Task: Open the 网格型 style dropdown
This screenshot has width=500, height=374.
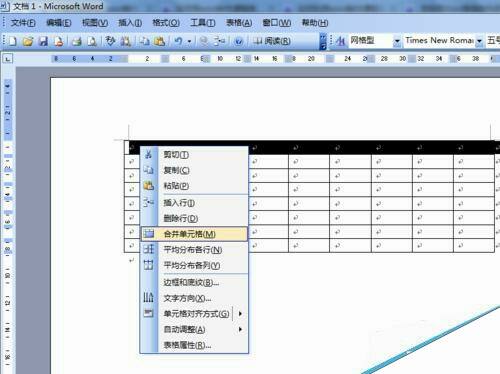Action: click(x=397, y=41)
